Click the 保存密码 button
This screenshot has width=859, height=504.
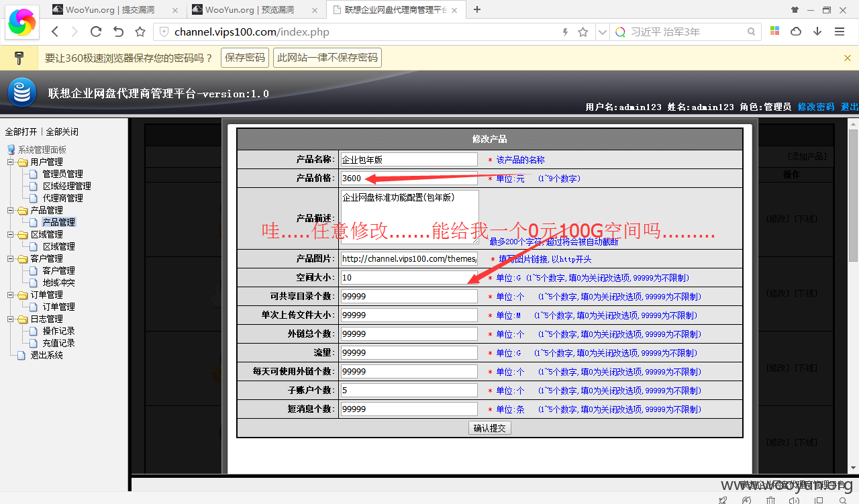click(x=245, y=58)
